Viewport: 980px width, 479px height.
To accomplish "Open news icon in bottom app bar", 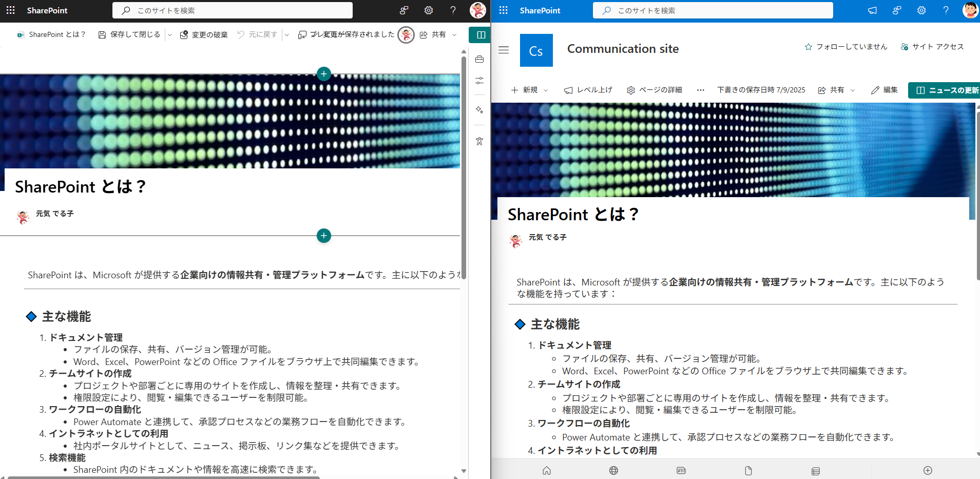I will [681, 470].
